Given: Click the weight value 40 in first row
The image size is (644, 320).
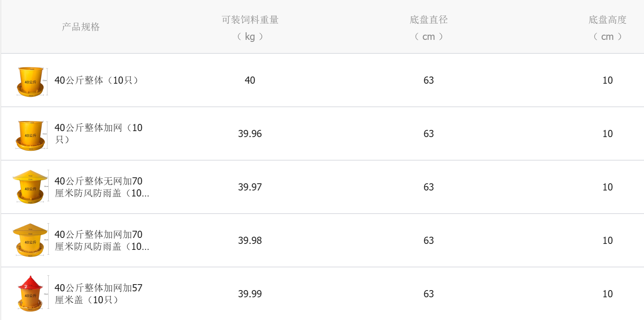Looking at the screenshot, I should (x=250, y=80).
